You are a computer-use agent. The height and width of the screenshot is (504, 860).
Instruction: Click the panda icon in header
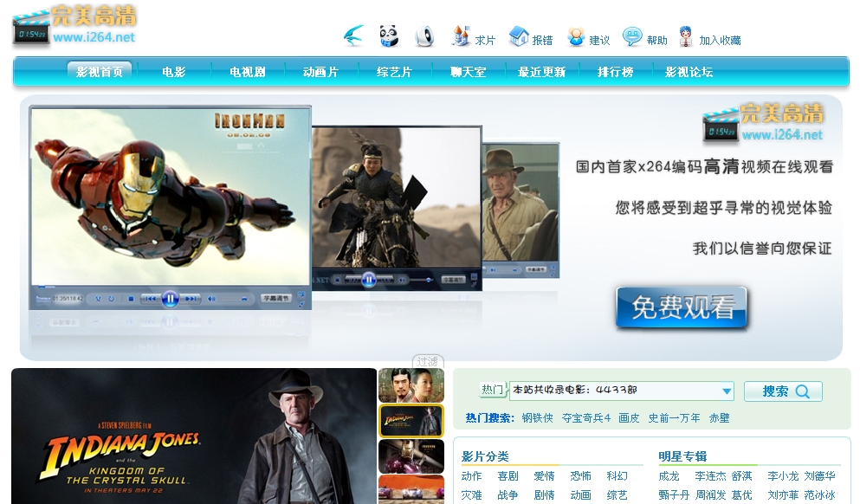[x=389, y=36]
